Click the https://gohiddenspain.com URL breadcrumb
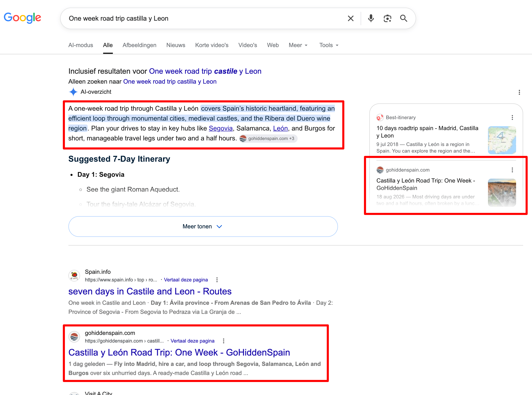The image size is (532, 395). pos(124,341)
